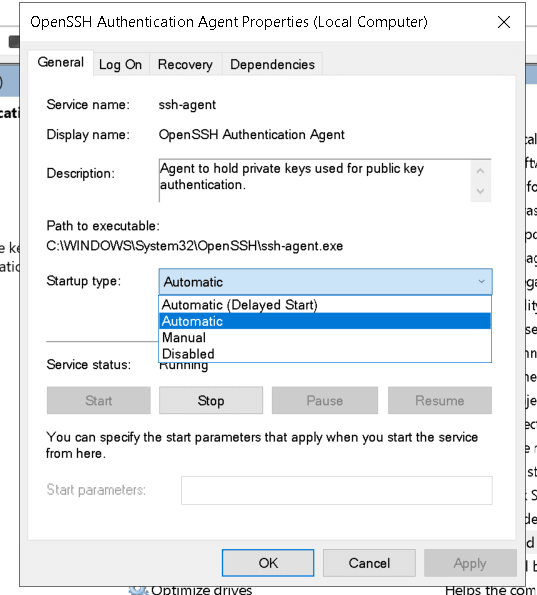Image resolution: width=537 pixels, height=595 pixels.
Task: Click the Start parameters input field
Action: click(x=337, y=490)
